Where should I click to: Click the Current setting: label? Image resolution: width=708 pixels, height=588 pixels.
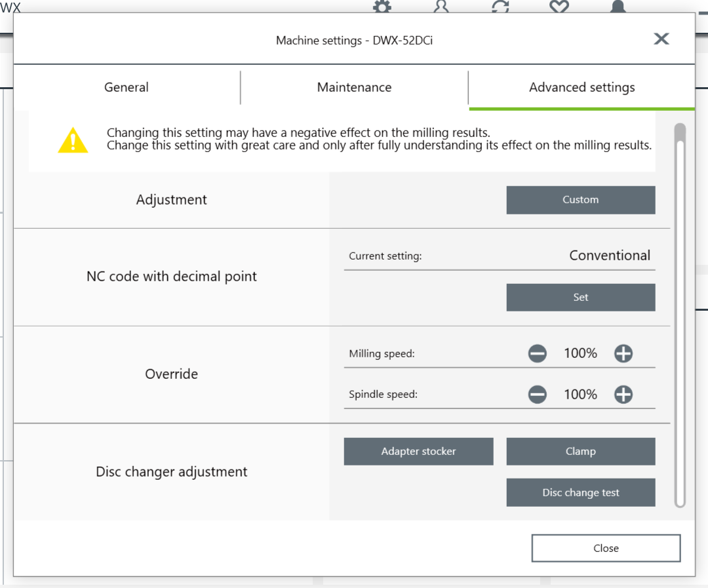tap(385, 256)
